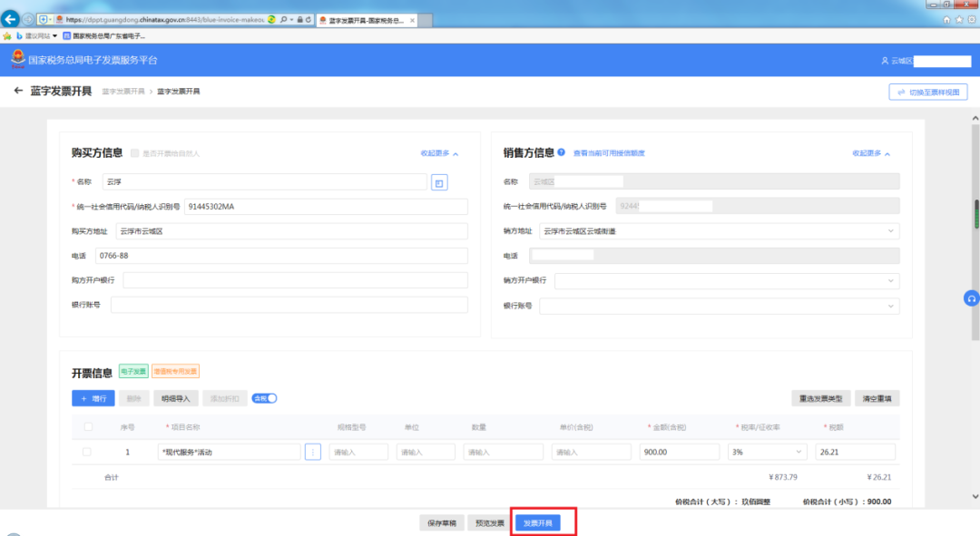Viewport: 980px width, 536px height.
Task: Go back using the page back arrow
Action: click(x=18, y=91)
